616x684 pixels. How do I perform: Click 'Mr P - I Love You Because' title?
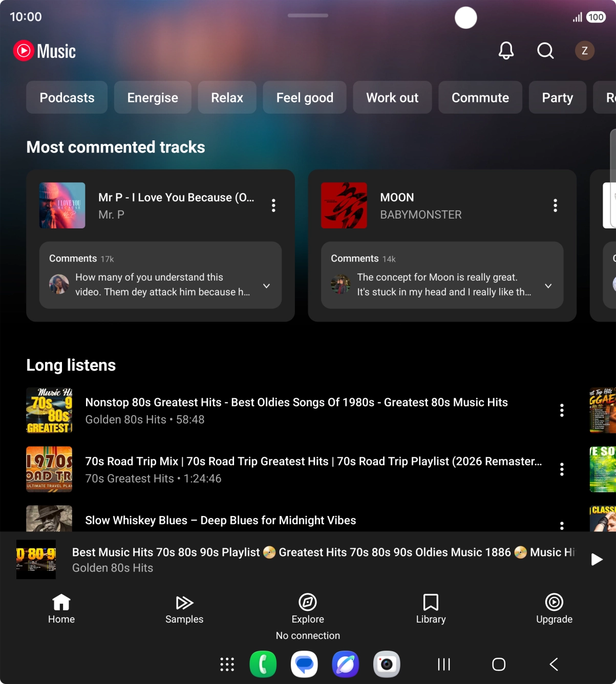176,197
